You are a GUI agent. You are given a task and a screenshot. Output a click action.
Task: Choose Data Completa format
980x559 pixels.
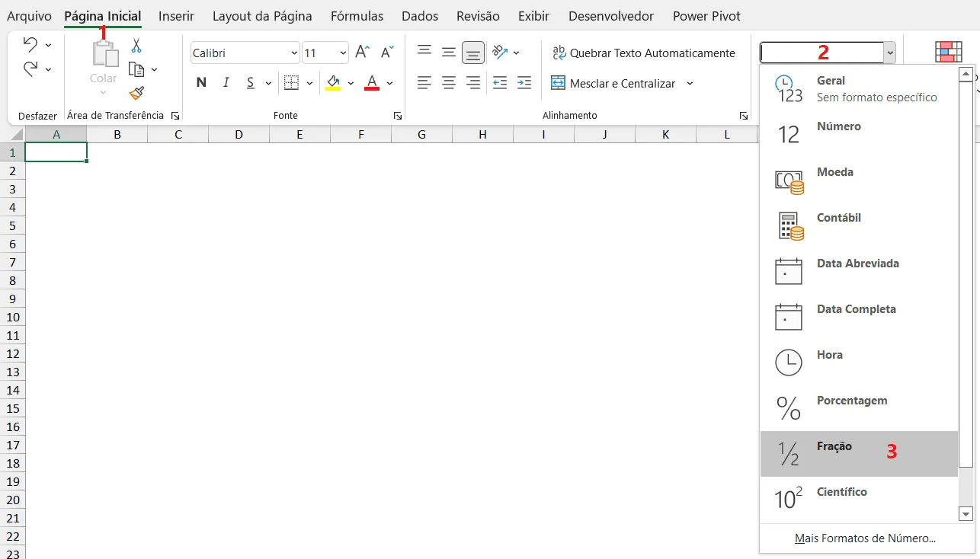(x=859, y=317)
